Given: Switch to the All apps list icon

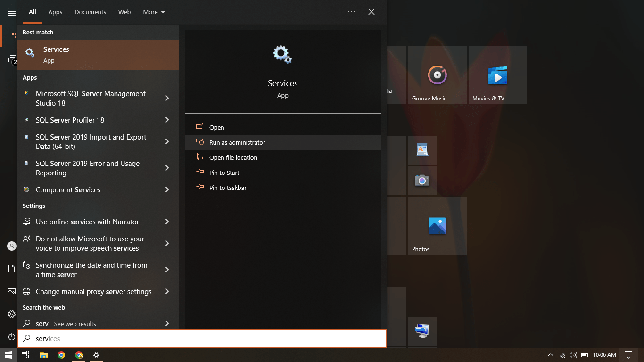Looking at the screenshot, I should click(x=12, y=58).
